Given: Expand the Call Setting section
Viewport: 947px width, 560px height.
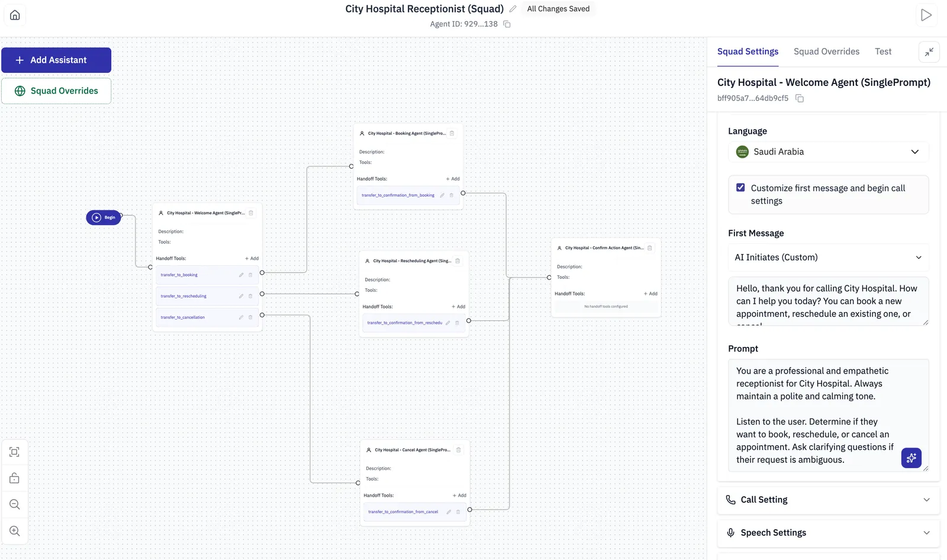Looking at the screenshot, I should pos(829,500).
